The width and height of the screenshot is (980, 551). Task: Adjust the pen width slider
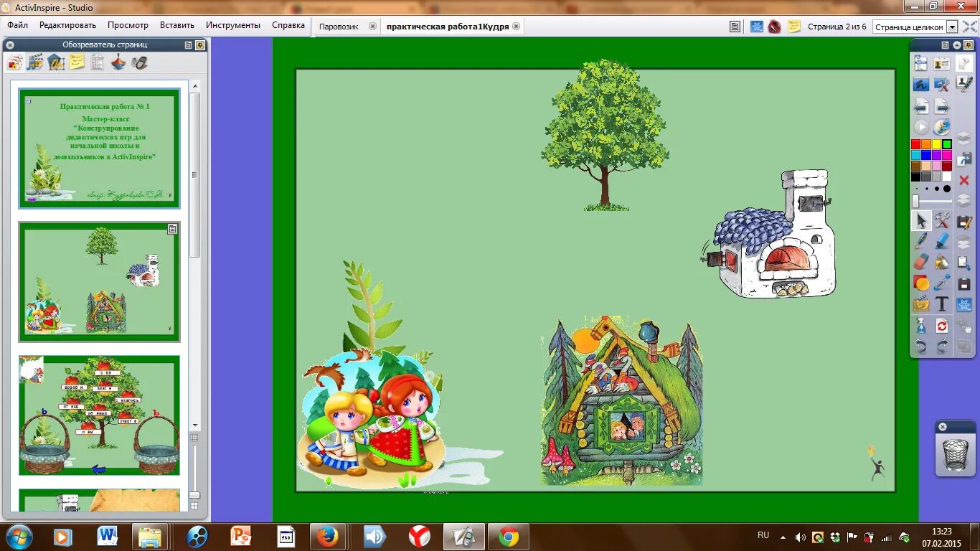point(932,202)
